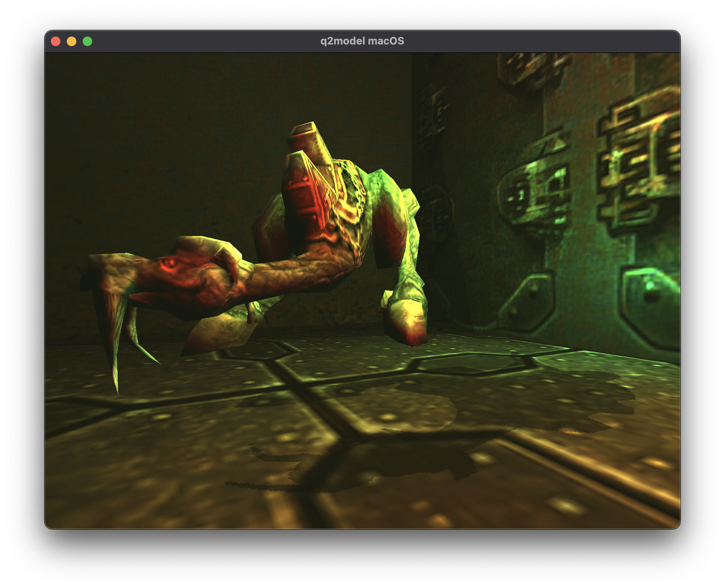Toggle the green maximize traffic light
Image resolution: width=725 pixels, height=588 pixels.
[x=87, y=41]
